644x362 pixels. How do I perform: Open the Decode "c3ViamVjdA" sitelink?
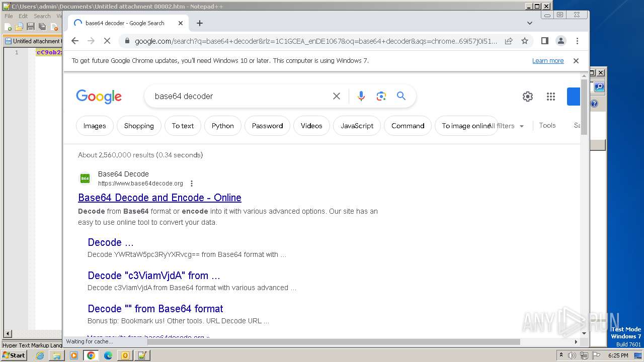(154, 276)
